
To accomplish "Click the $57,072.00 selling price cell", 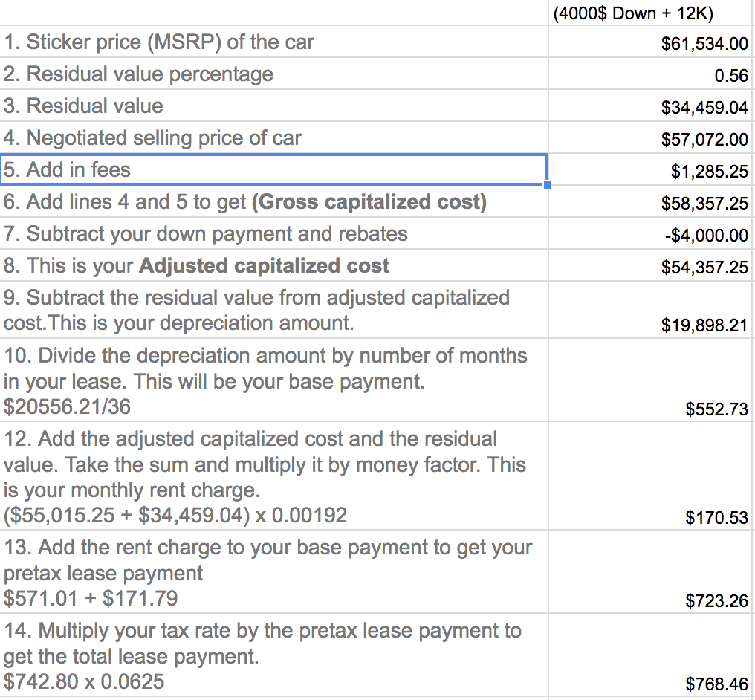I will tap(649, 137).
